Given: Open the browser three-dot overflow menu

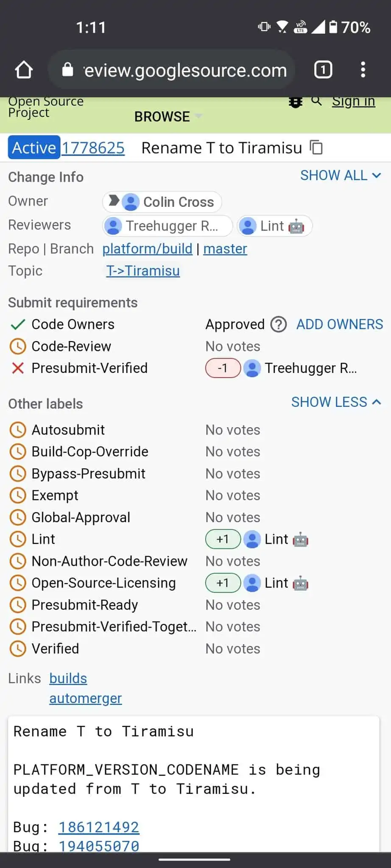Looking at the screenshot, I should (x=363, y=70).
